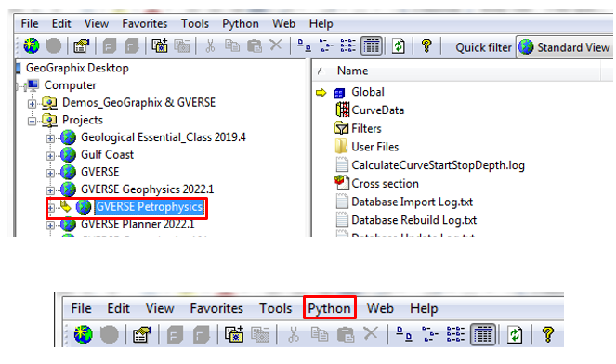
Task: Expand the Demos_GeoGraphix & GVERSE node
Action: (32, 104)
